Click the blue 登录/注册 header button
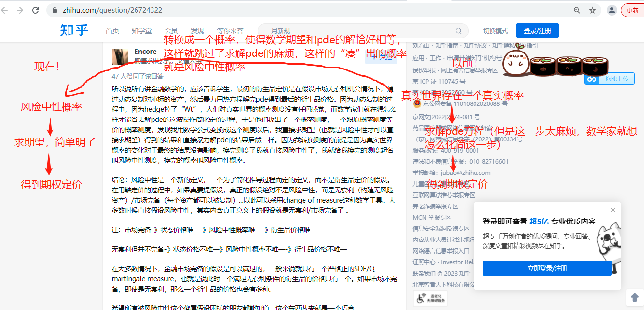The height and width of the screenshot is (310, 644). tap(537, 31)
